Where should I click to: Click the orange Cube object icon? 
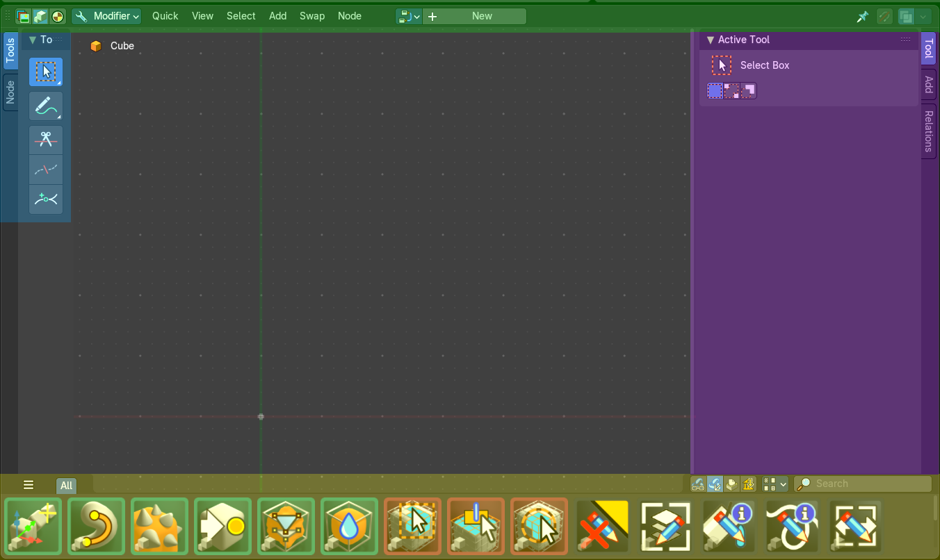96,46
